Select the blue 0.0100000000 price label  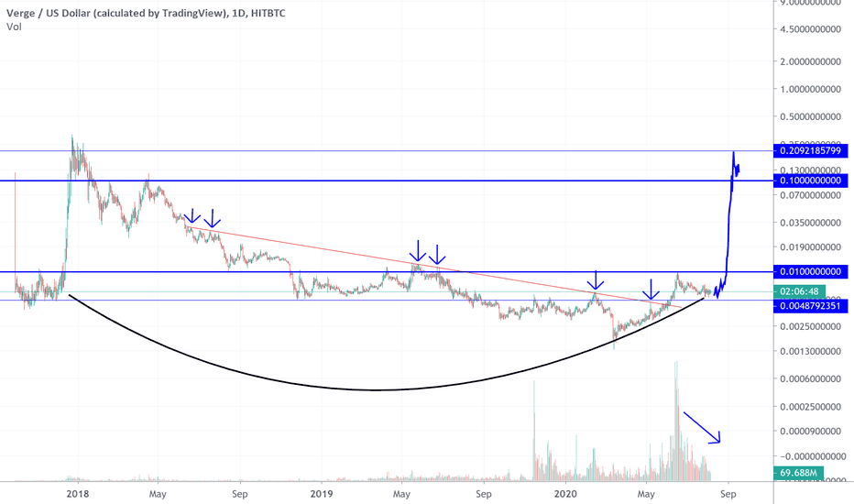pyautogui.click(x=810, y=271)
